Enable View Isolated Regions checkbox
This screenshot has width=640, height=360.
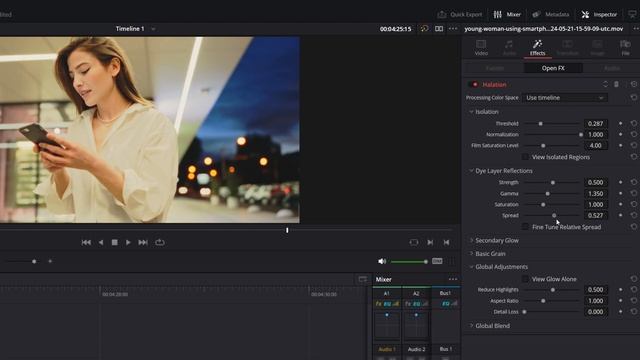(x=525, y=157)
